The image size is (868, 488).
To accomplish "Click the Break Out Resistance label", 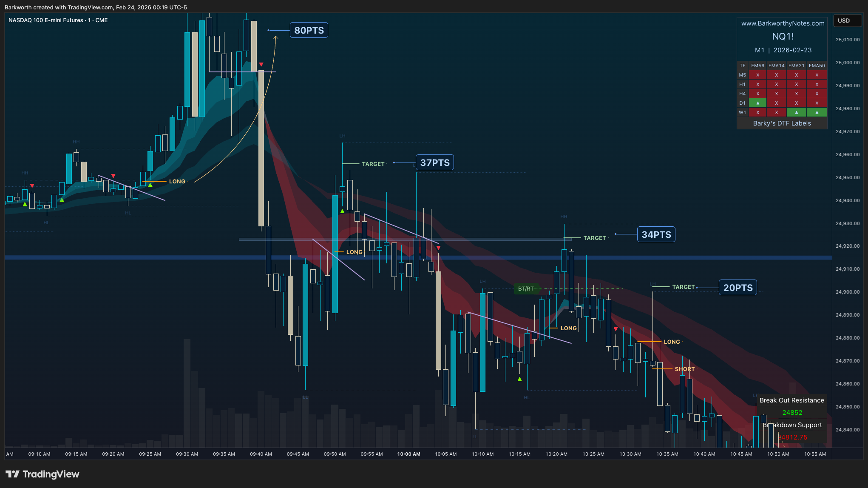I will coord(791,400).
